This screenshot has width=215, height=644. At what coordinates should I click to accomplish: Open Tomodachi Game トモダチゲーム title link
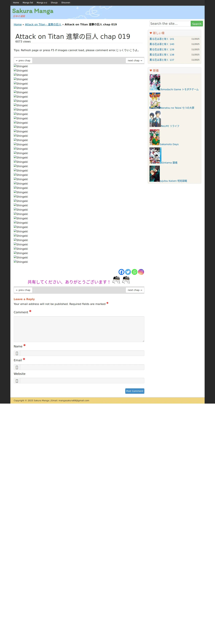tap(179, 89)
